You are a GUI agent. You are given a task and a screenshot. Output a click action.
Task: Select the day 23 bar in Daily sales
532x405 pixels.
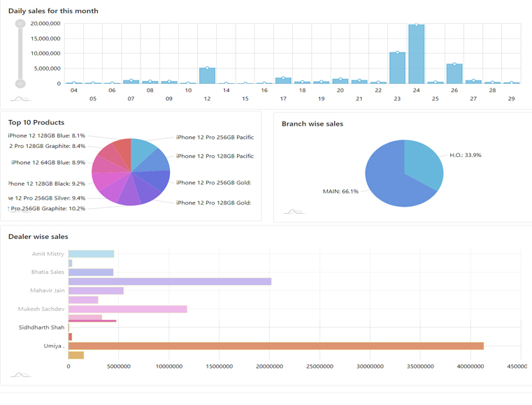pos(397,68)
